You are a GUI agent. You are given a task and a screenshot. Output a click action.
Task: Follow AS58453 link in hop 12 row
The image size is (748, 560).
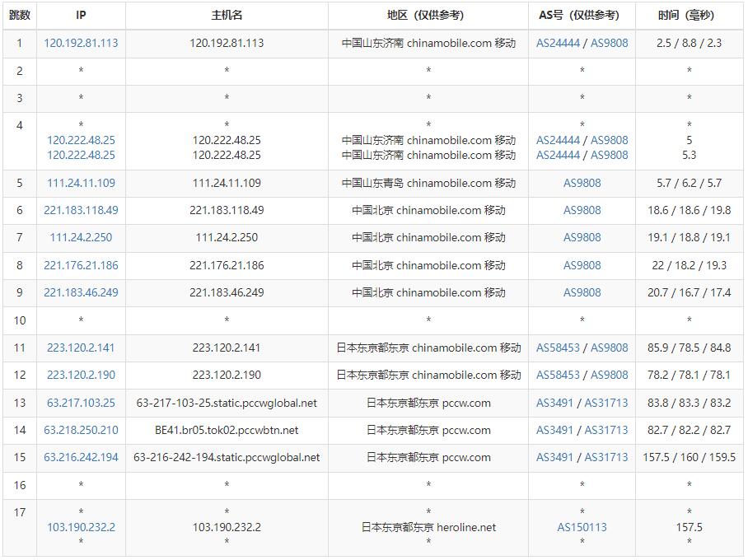(x=559, y=375)
